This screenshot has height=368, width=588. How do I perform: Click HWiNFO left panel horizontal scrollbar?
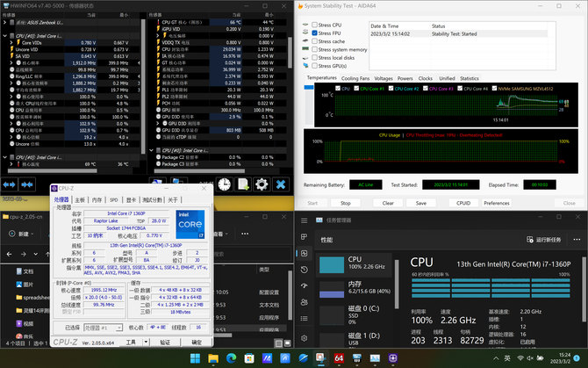[52, 171]
